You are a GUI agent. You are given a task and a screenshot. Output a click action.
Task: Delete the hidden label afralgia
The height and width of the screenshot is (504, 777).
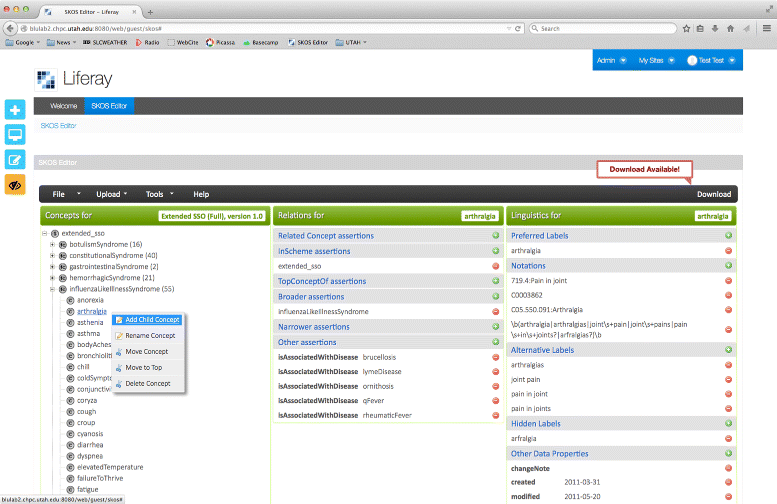tap(728, 438)
